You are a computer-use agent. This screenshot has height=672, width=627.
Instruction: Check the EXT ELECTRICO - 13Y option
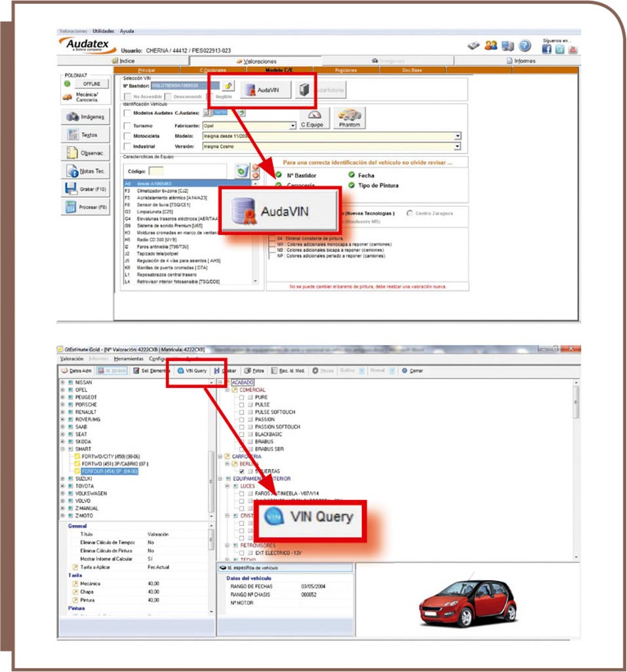[241, 553]
